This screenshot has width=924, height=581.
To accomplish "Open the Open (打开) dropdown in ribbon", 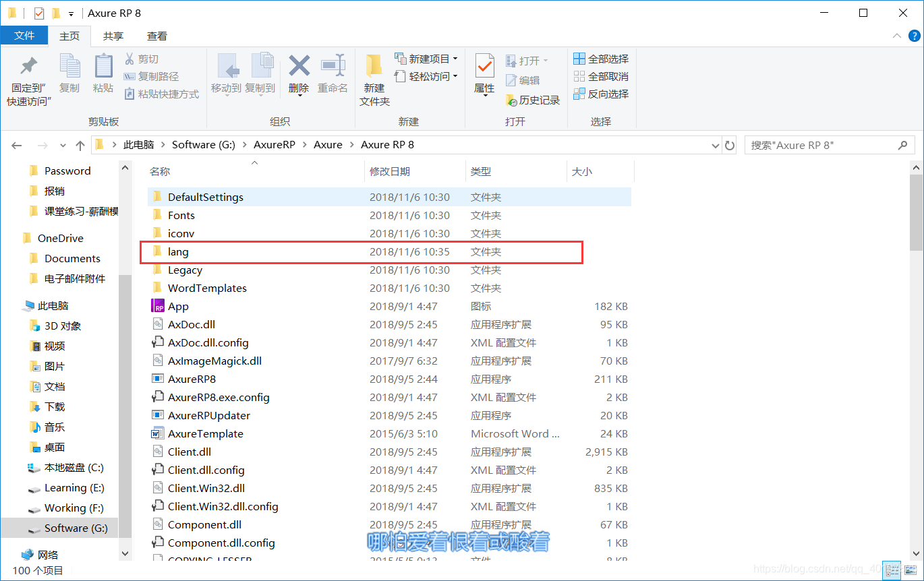I will [527, 61].
